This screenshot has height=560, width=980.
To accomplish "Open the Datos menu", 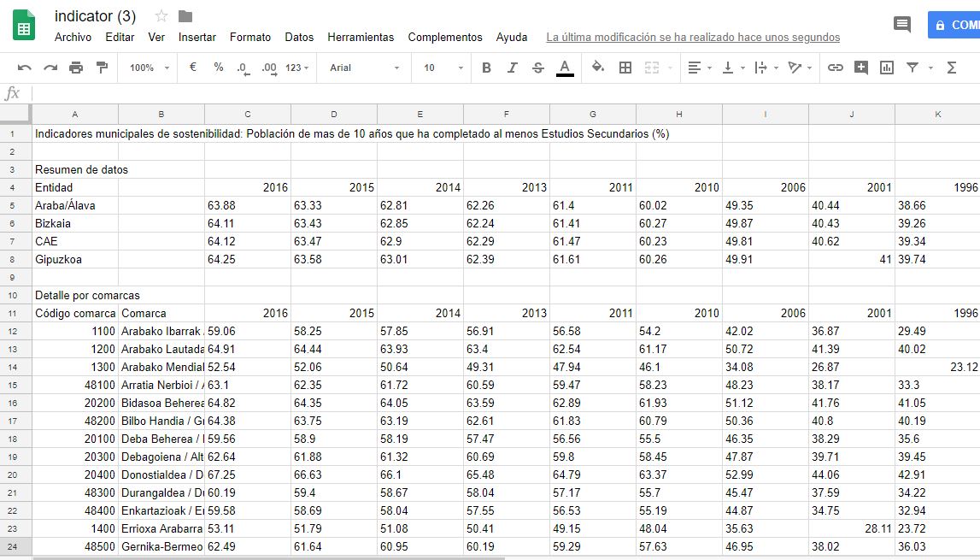I will click(299, 37).
